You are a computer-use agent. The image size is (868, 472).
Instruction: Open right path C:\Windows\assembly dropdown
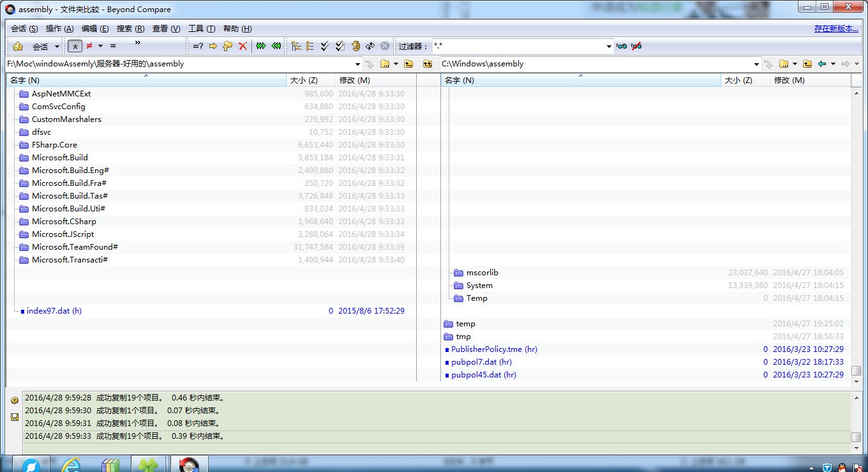tap(757, 64)
